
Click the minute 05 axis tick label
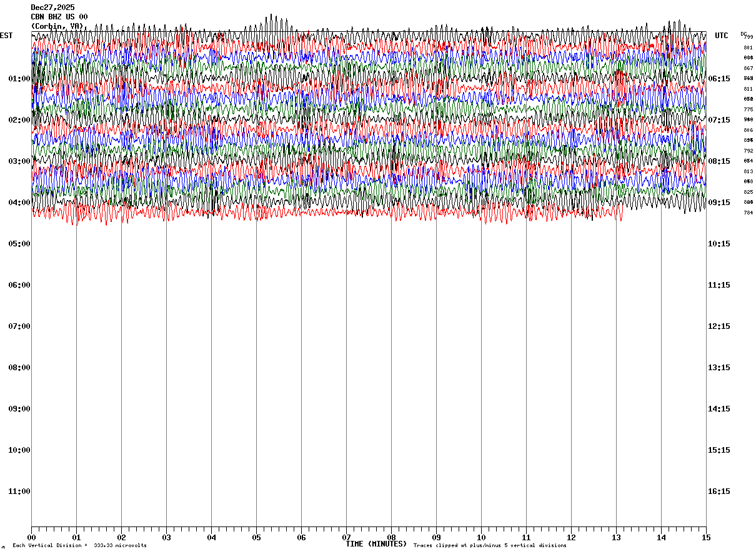pyautogui.click(x=256, y=537)
